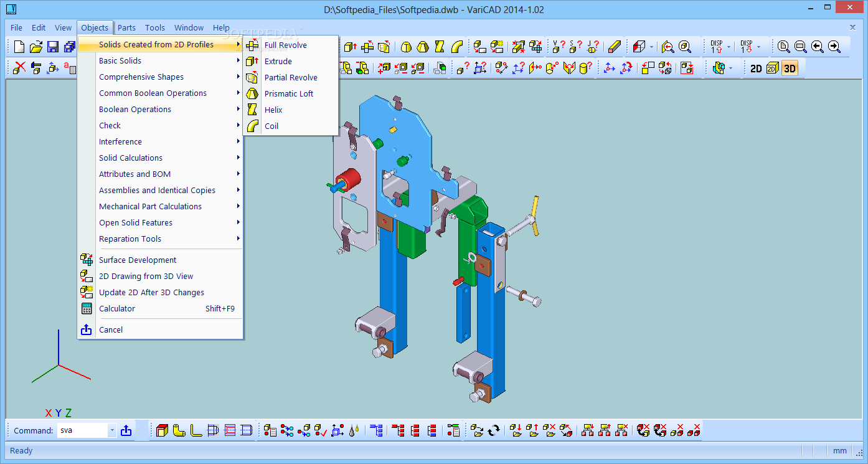The image size is (868, 464).
Task: Open Assemblies and Identical Copies submenu
Action: (161, 190)
